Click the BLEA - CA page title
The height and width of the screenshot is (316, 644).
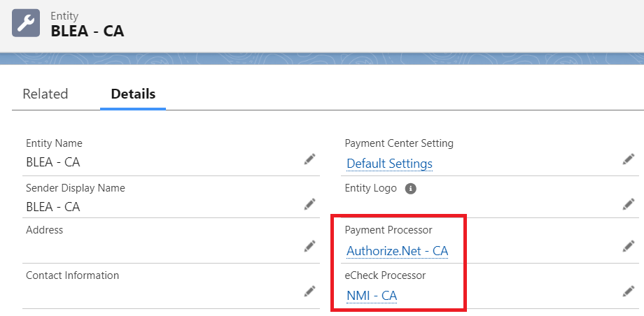(87, 31)
